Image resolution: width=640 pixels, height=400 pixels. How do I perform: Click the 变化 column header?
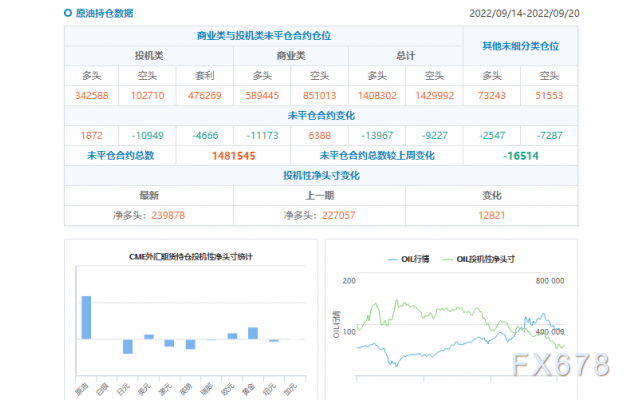[491, 196]
